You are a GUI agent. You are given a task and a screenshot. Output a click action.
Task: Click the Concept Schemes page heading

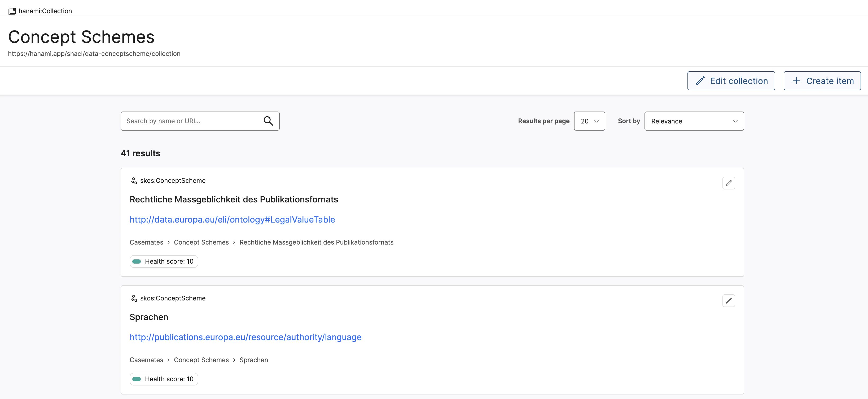click(x=81, y=37)
